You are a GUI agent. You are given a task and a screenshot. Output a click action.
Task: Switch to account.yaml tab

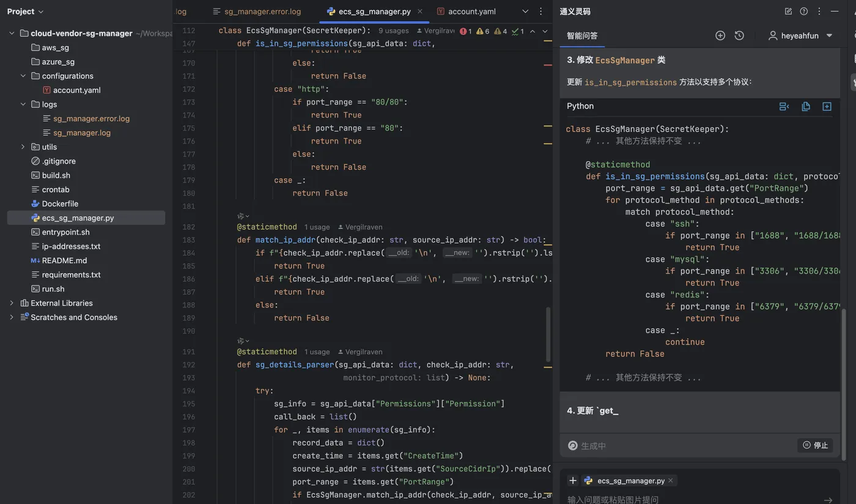[x=466, y=11]
